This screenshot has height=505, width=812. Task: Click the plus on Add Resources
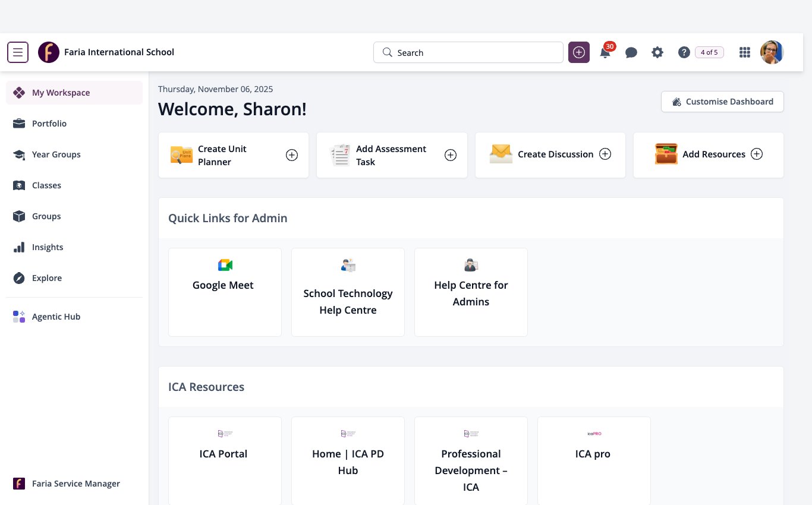coord(757,154)
